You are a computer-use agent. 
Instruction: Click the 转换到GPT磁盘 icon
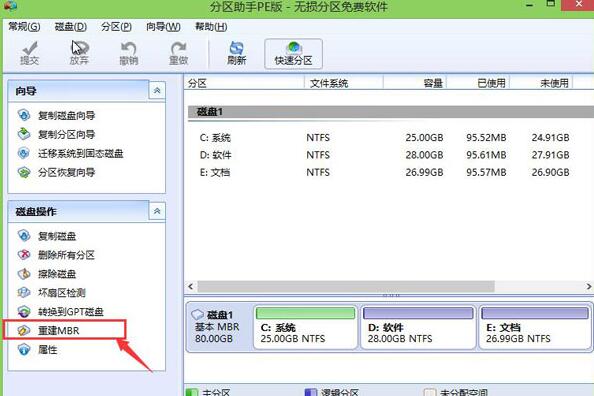[x=24, y=311]
